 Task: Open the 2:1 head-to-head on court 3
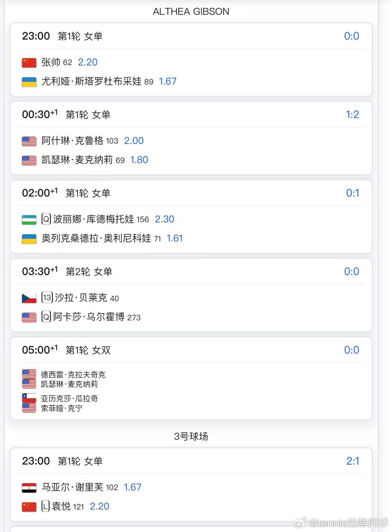[x=352, y=461]
